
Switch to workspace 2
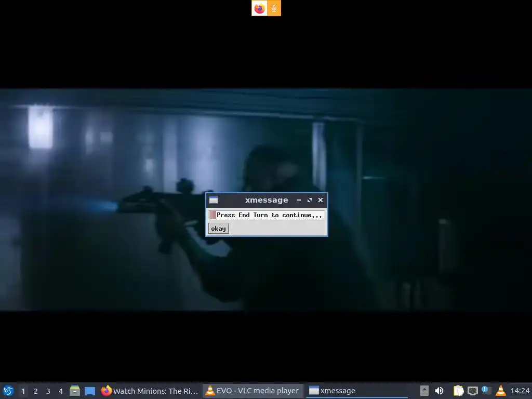click(36, 391)
